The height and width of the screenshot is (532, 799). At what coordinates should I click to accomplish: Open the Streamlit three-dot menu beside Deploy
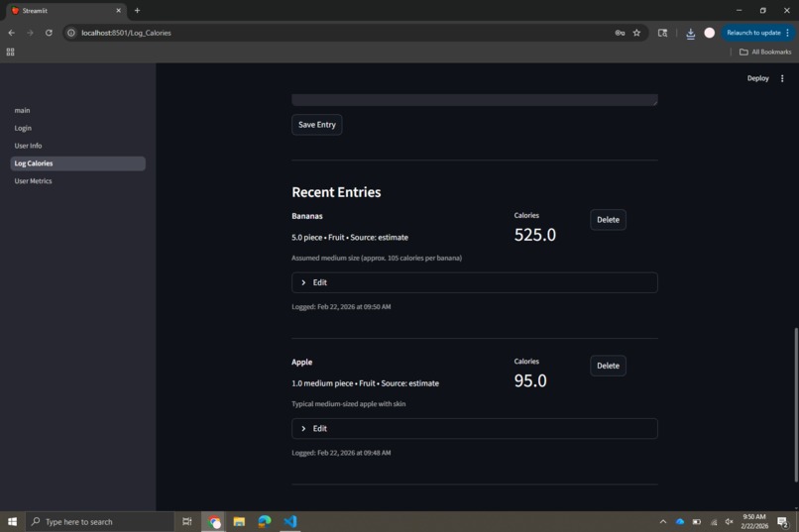pyautogui.click(x=782, y=78)
